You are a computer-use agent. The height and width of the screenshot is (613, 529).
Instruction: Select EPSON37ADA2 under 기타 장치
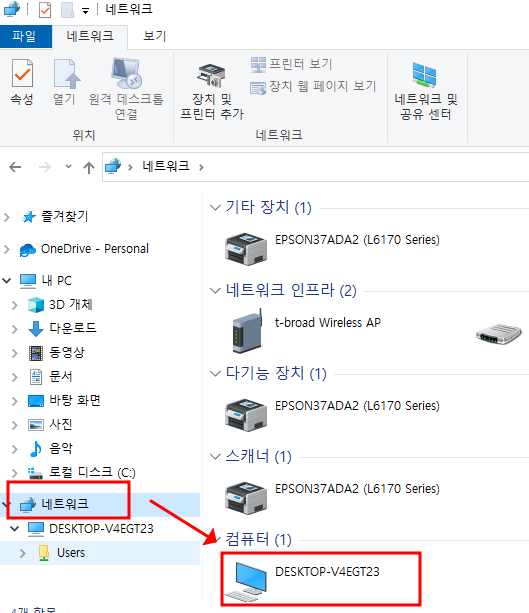coord(357,240)
